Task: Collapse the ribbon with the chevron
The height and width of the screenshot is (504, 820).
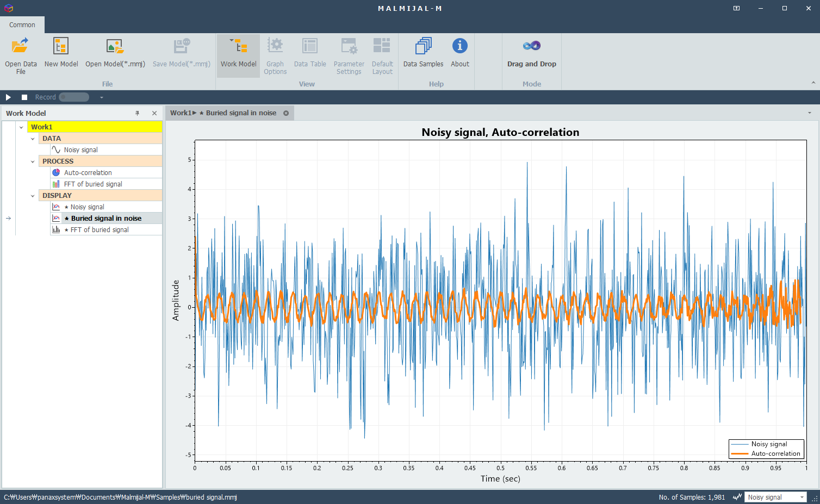Action: [813, 83]
